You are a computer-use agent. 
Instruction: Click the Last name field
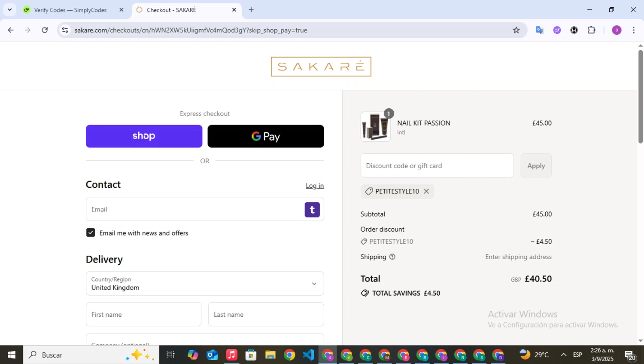pos(266,314)
